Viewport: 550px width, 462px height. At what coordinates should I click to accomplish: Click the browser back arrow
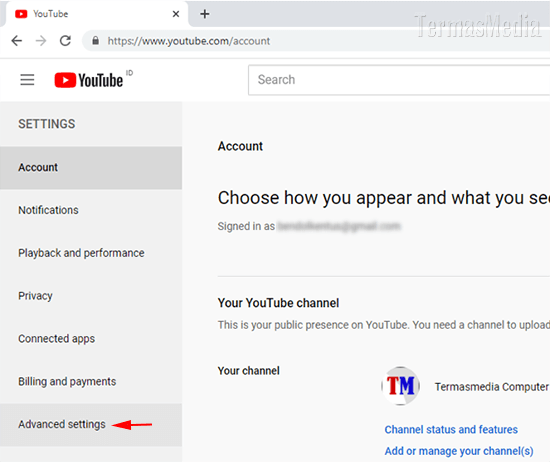[x=16, y=41]
